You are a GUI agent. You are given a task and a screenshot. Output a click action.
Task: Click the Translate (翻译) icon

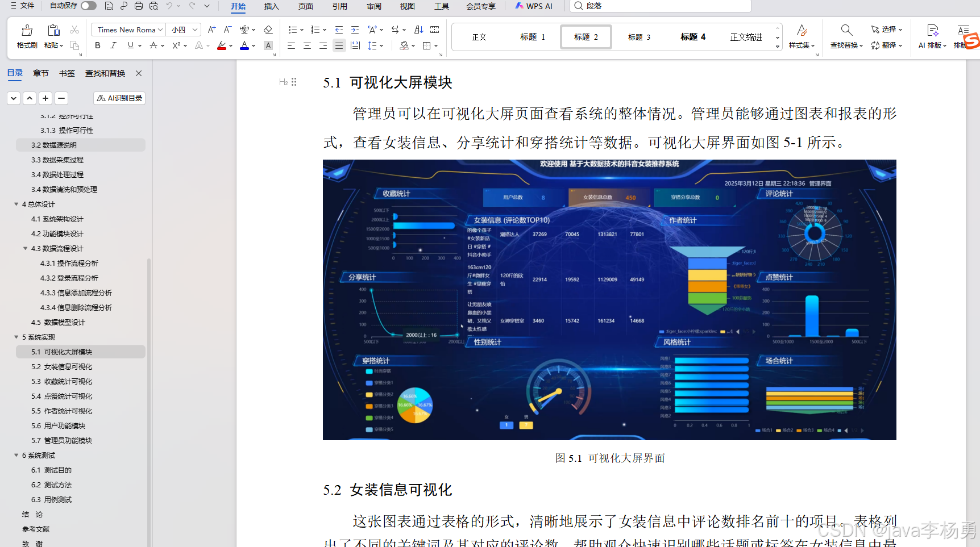875,45
